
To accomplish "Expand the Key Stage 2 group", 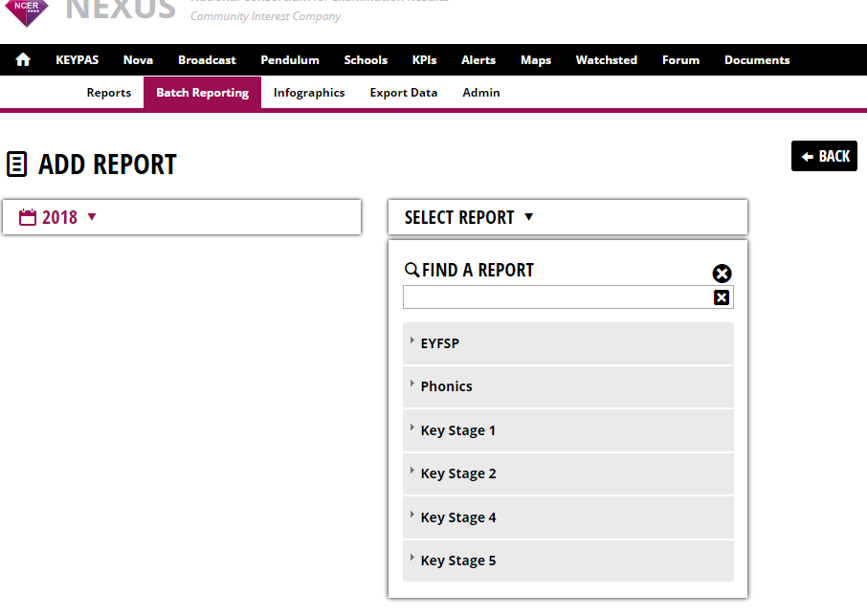I will [x=567, y=473].
